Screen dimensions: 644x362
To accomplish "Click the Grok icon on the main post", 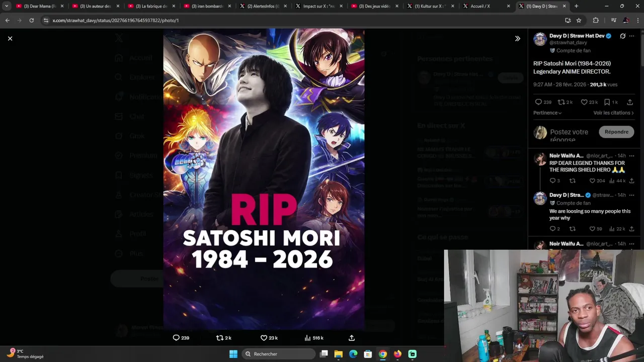I will (622, 36).
